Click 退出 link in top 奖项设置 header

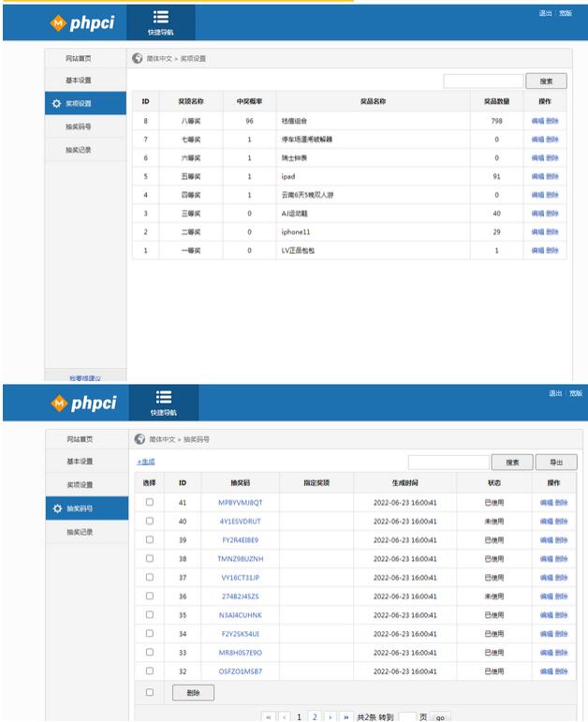tap(546, 13)
